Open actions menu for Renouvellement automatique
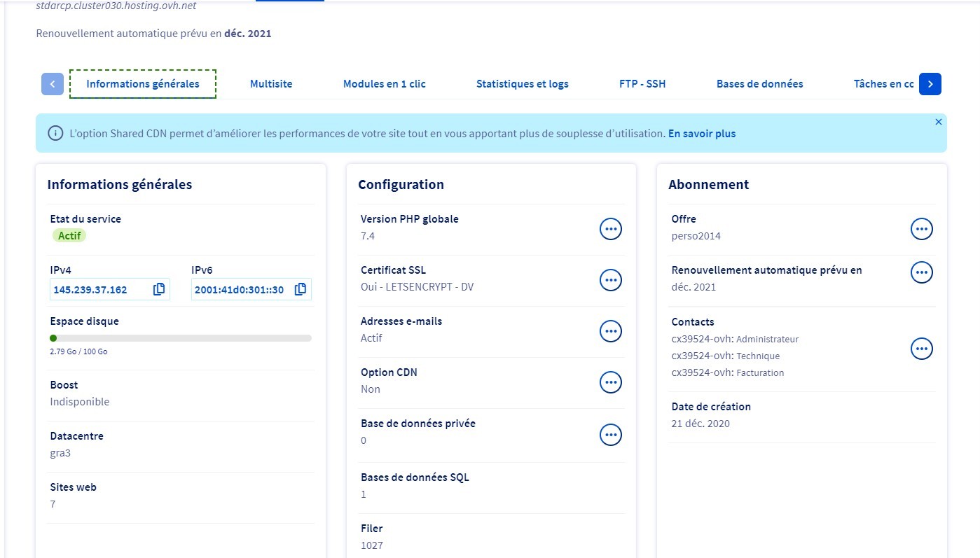The height and width of the screenshot is (558, 980). point(921,272)
